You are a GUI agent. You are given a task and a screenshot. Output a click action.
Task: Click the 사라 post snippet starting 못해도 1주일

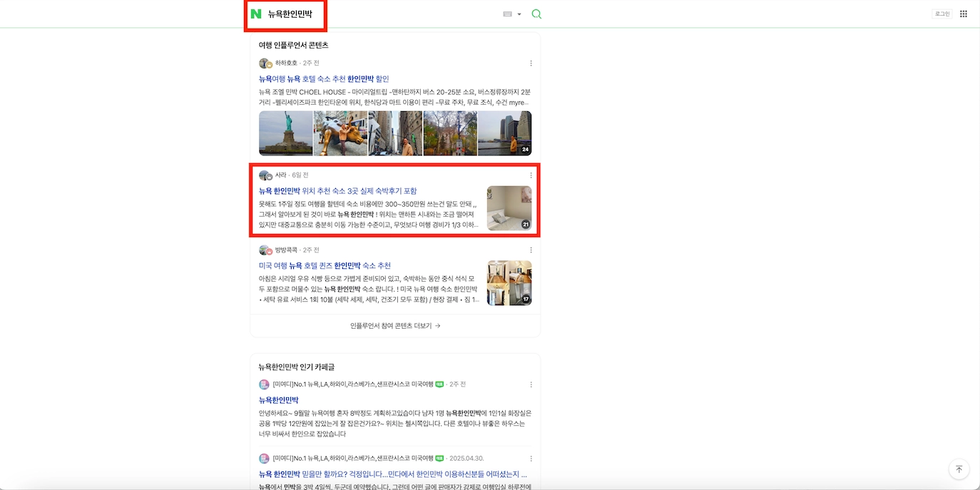click(369, 214)
